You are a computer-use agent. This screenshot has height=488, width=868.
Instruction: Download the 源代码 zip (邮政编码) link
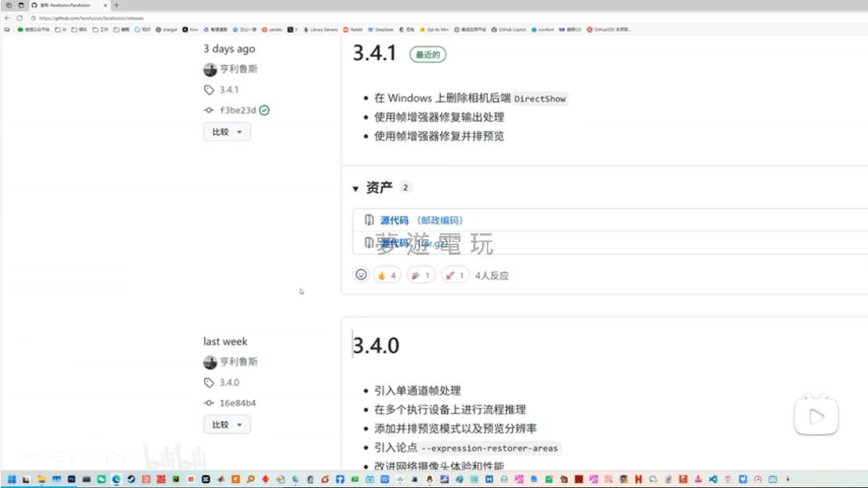tap(394, 220)
